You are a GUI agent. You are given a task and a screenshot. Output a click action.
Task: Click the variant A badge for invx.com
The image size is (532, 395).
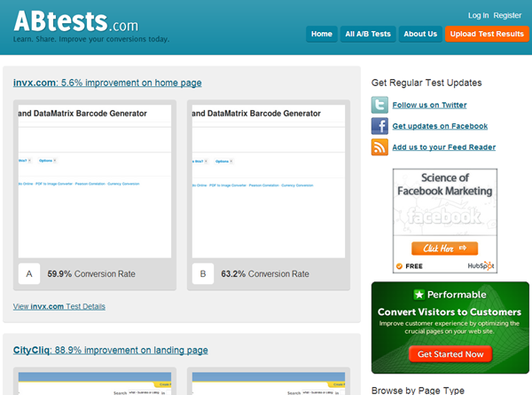pyautogui.click(x=29, y=273)
